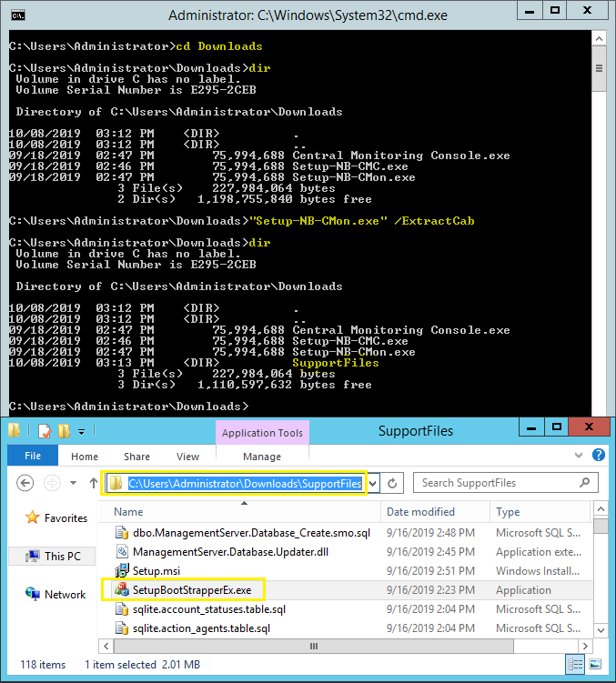
Task: Switch to Details view in status bar
Action: pos(575,664)
